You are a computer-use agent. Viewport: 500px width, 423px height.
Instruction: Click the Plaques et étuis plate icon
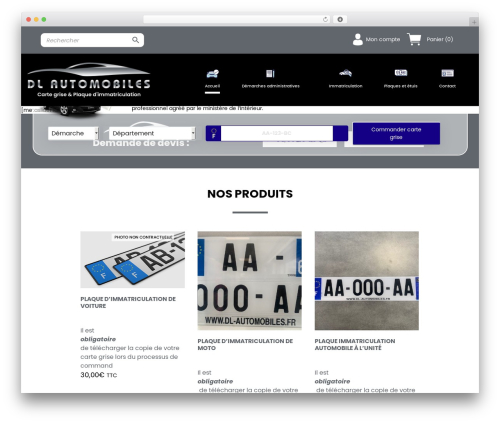(x=401, y=73)
